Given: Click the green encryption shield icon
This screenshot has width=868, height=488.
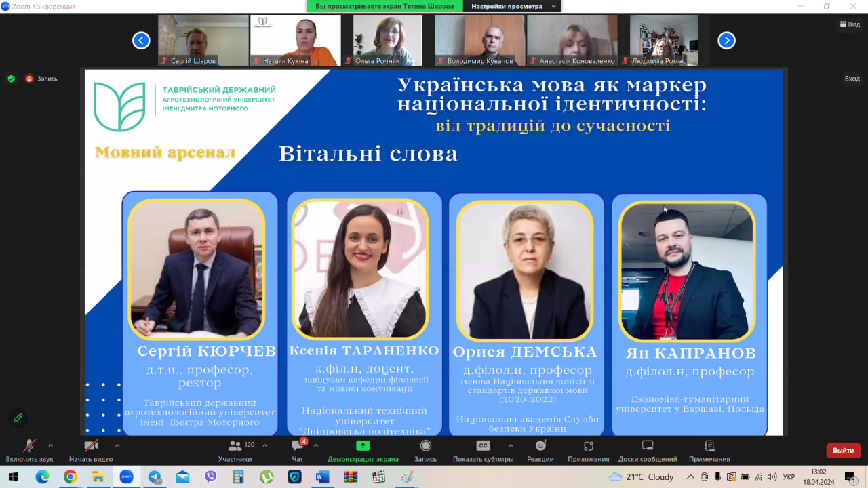Looking at the screenshot, I should (x=11, y=79).
